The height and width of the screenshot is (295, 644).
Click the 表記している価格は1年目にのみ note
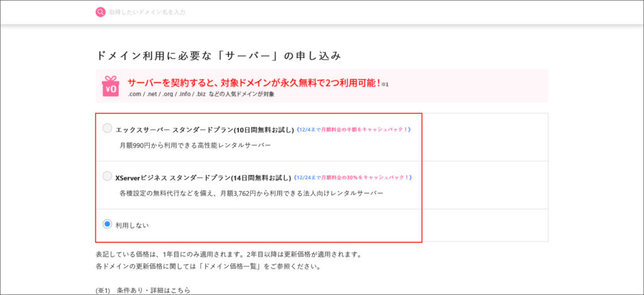click(x=228, y=255)
